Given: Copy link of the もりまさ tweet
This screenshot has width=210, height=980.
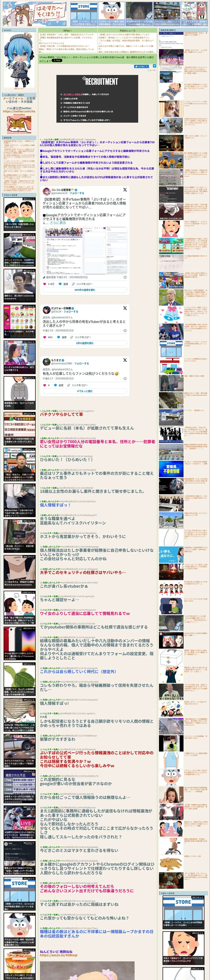Looking at the screenshot, I should tap(77, 385).
